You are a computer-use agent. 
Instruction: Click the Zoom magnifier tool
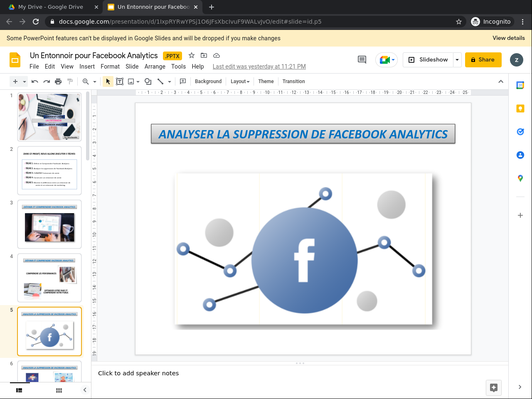pyautogui.click(x=86, y=81)
